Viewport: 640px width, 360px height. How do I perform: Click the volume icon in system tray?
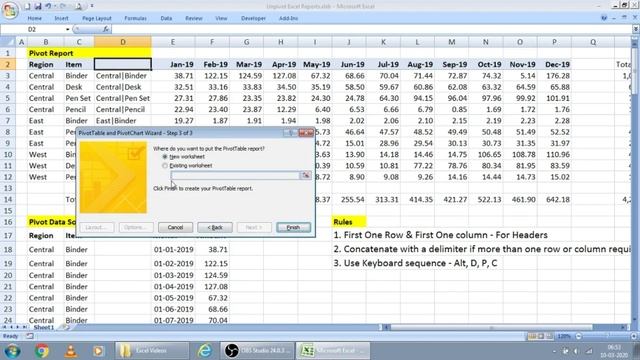(x=576, y=351)
